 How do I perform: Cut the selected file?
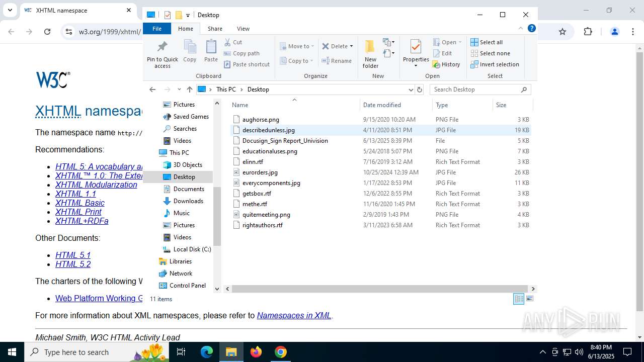[233, 42]
